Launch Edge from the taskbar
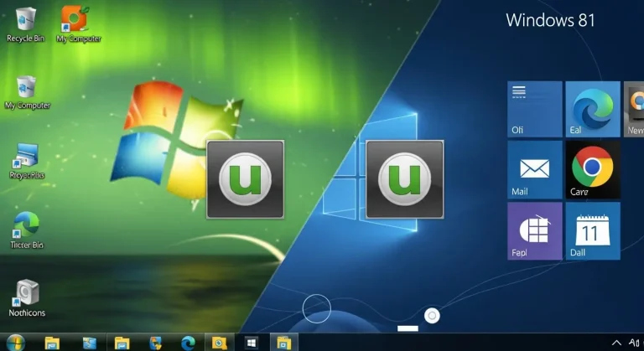This screenshot has height=351, width=644. tap(189, 343)
